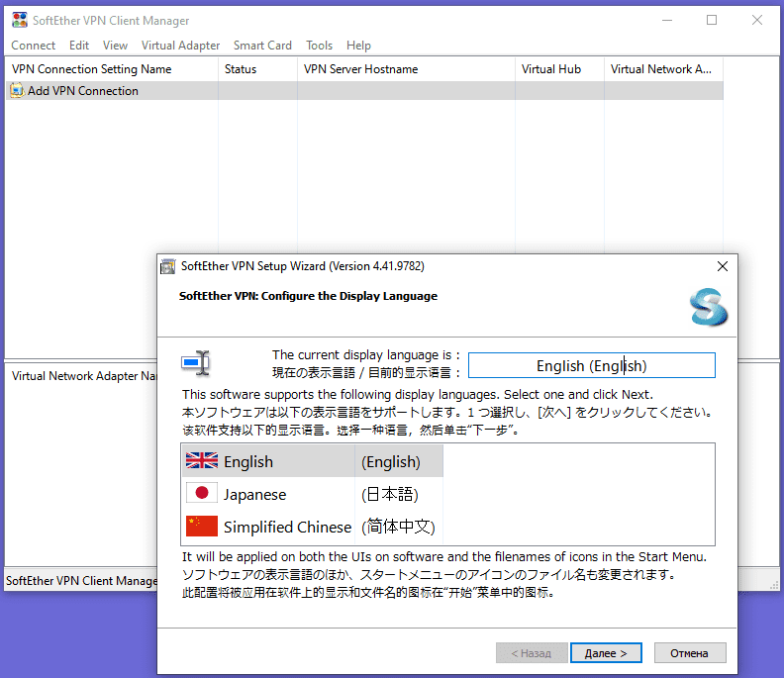Click the Add VPN Connection icon
Screen dimensions: 784x678
17,90
